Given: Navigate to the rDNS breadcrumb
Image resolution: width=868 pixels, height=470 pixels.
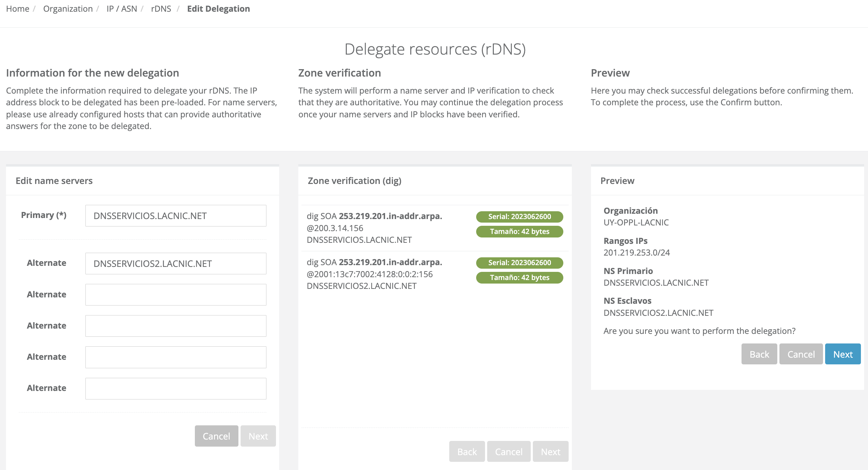Looking at the screenshot, I should click(161, 9).
